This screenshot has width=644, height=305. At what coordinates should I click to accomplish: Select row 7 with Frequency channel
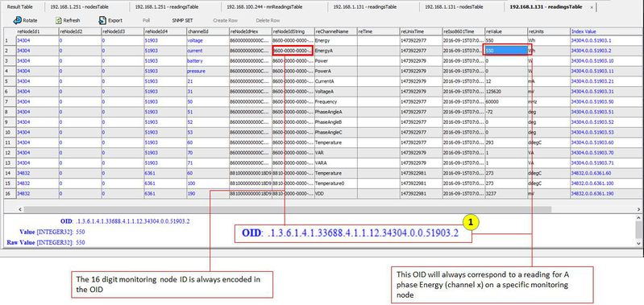pyautogui.click(x=323, y=101)
